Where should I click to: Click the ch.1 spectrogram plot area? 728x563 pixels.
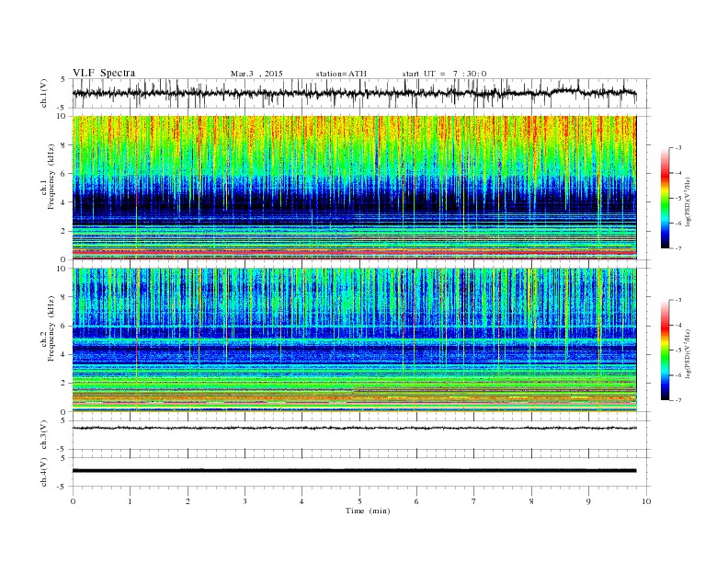(x=354, y=188)
